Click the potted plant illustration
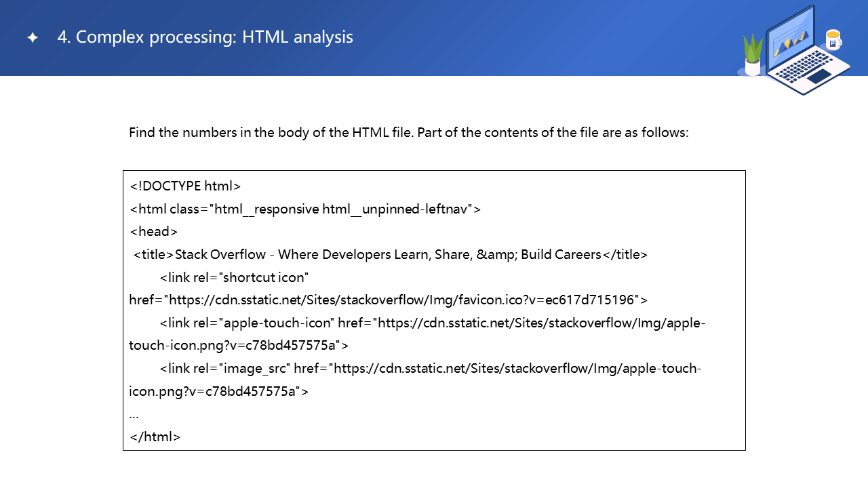868x488 pixels. (753, 56)
